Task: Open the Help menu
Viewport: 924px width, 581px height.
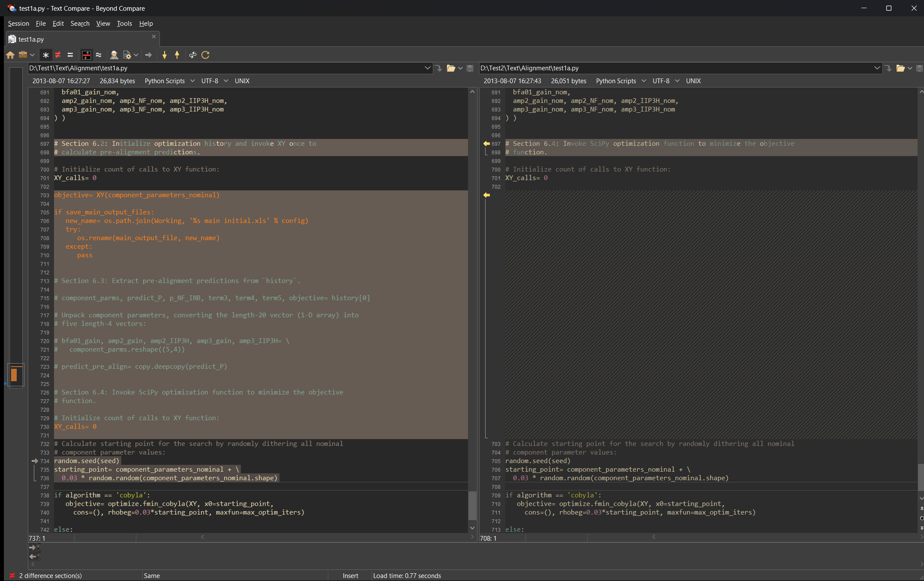Action: (146, 24)
